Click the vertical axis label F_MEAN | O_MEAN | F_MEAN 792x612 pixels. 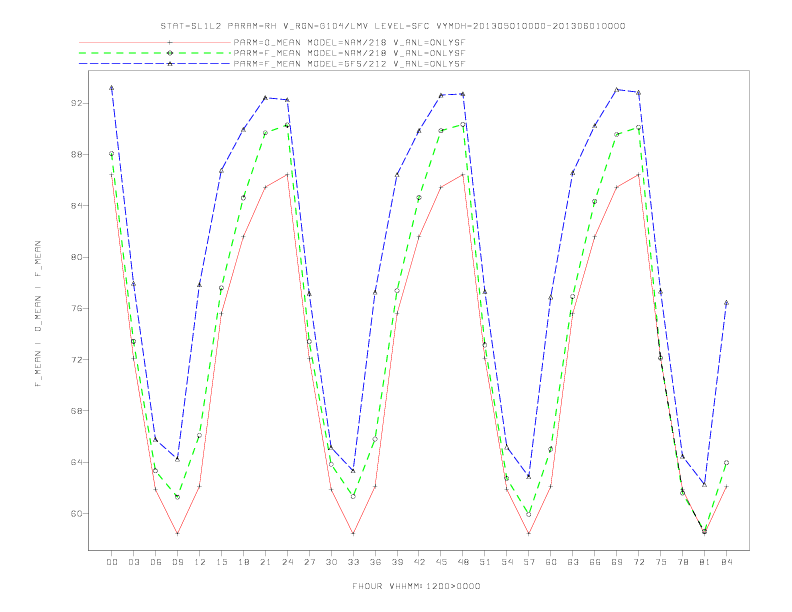pyautogui.click(x=38, y=314)
